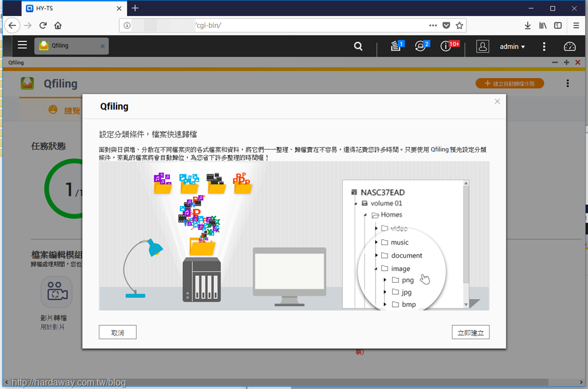Screen dimensions: 588x389
Task: Open the QTS taskbar more options dots
Action: [544, 46]
